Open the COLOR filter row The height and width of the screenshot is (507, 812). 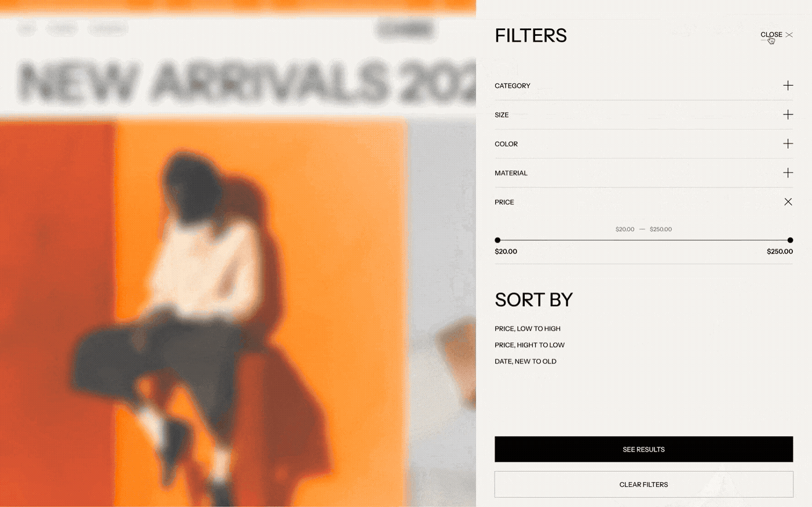(x=643, y=144)
